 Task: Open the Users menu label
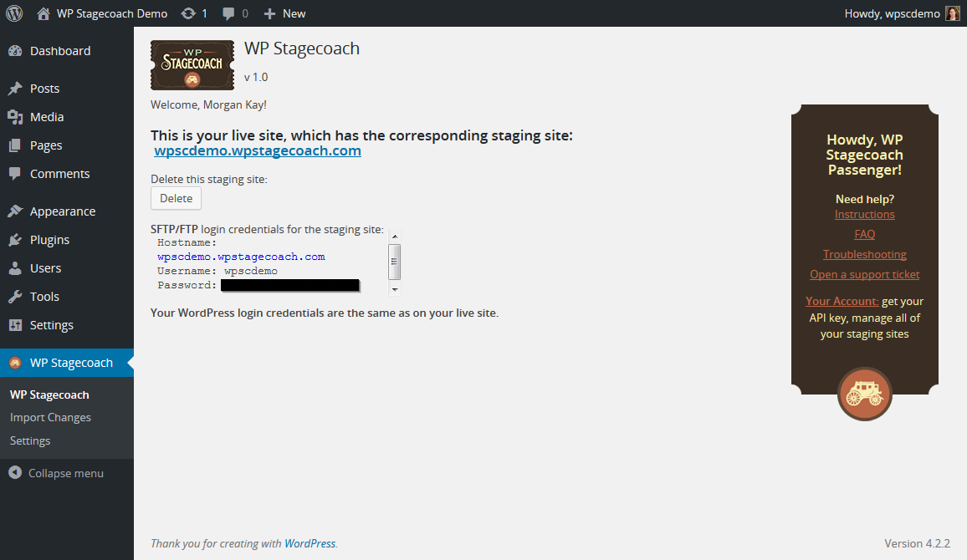[46, 268]
